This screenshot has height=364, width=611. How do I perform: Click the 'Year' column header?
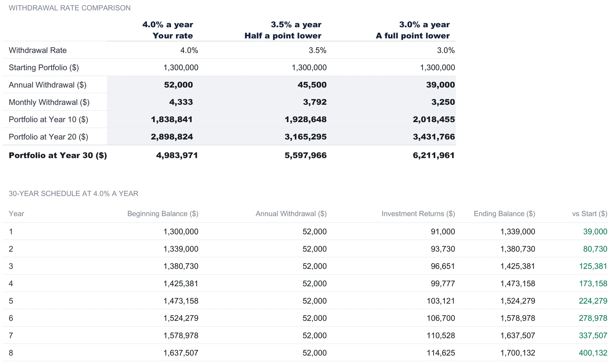coord(16,214)
